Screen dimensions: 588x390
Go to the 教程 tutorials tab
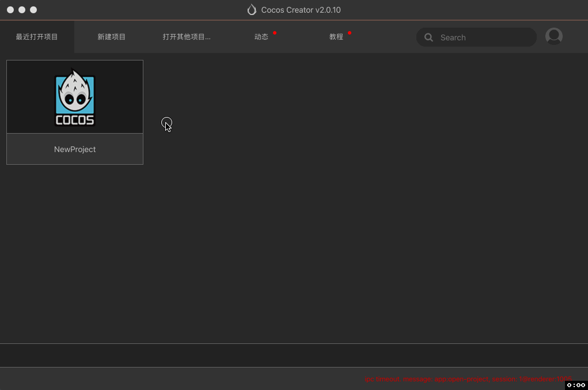click(336, 37)
